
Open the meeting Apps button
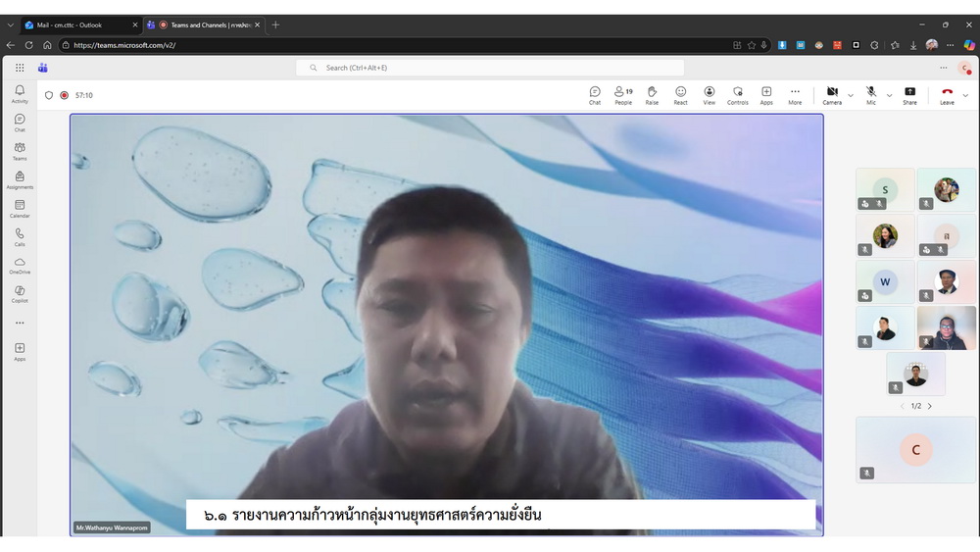[766, 95]
